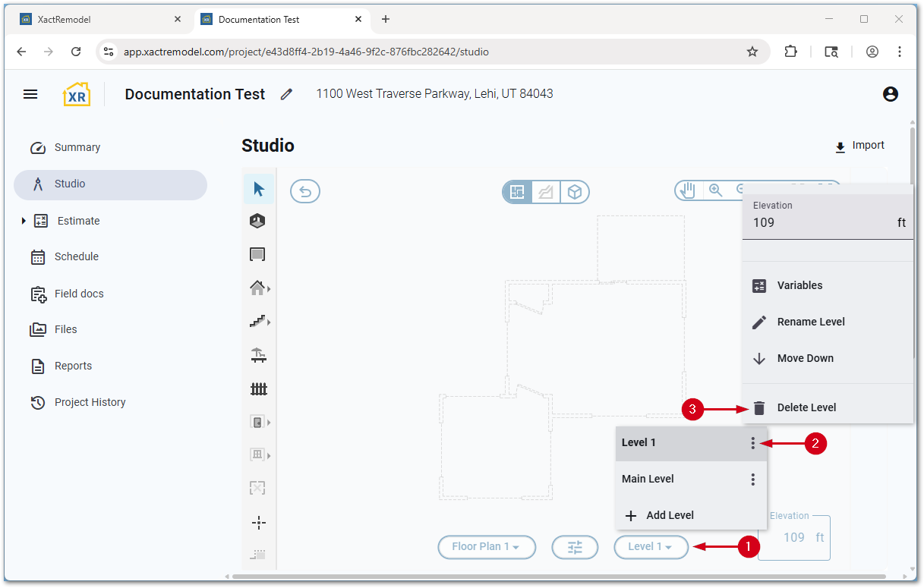This screenshot has height=588, width=924.
Task: Edit project name with pencil icon
Action: click(286, 94)
